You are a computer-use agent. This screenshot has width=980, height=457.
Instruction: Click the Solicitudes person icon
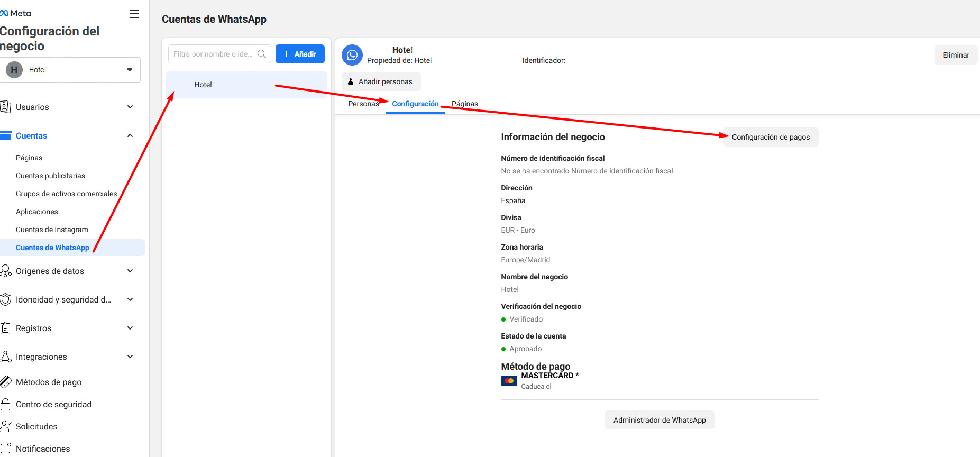click(x=6, y=426)
